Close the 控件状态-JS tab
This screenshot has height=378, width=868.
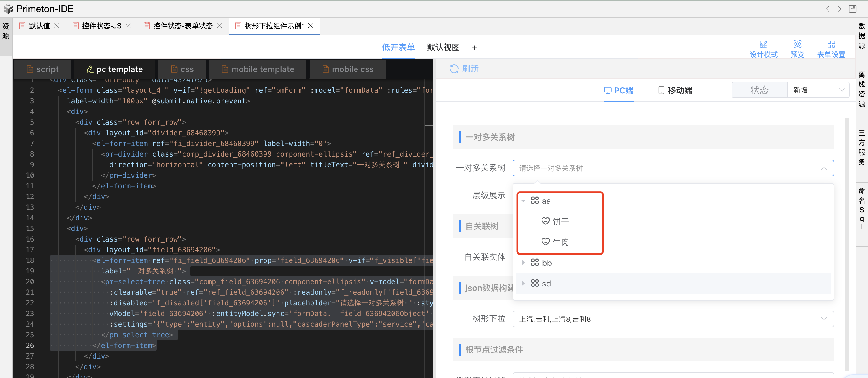tap(128, 26)
